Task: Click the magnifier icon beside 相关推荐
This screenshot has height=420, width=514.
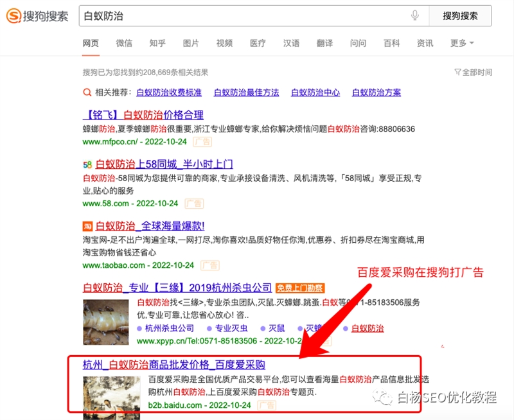Action: coord(87,92)
